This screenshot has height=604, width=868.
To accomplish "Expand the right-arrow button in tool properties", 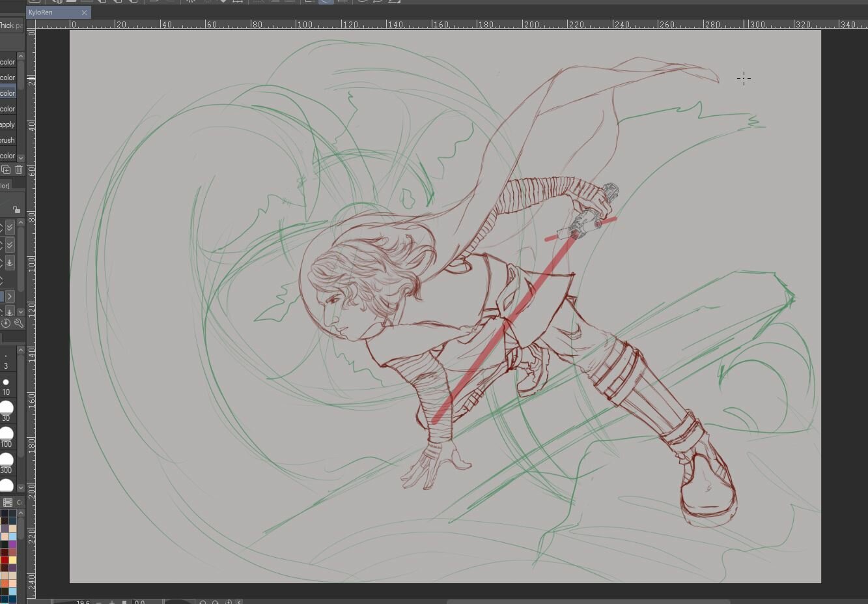I will [x=9, y=296].
